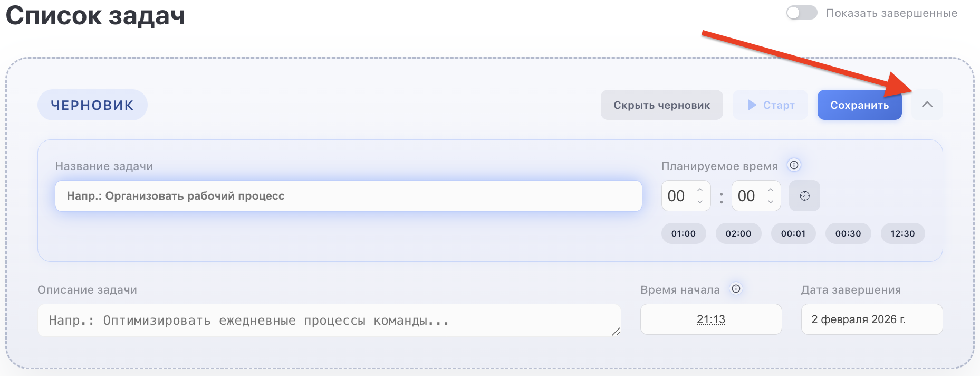This screenshot has width=980, height=376.
Task: Click the down arrow on the hours stepper
Action: pyautogui.click(x=699, y=202)
